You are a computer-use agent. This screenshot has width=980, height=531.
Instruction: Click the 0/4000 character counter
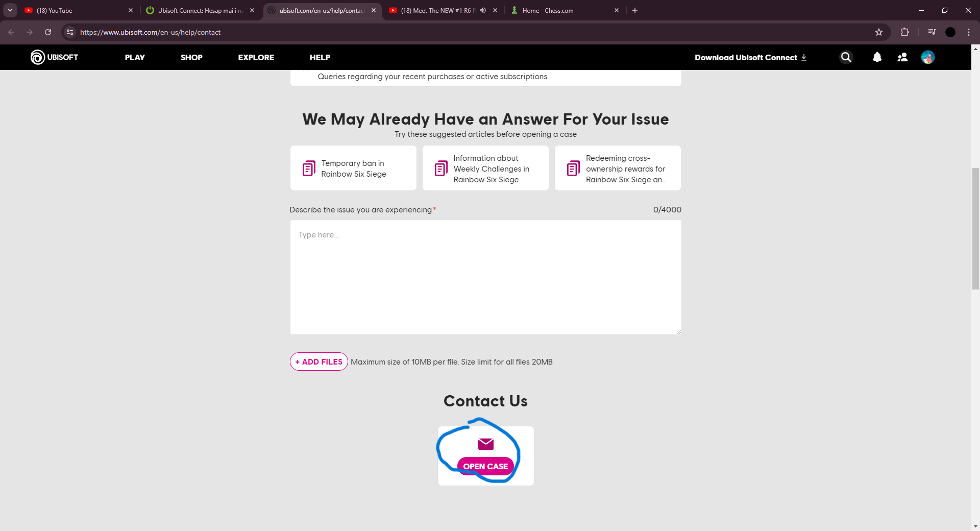pyautogui.click(x=667, y=209)
